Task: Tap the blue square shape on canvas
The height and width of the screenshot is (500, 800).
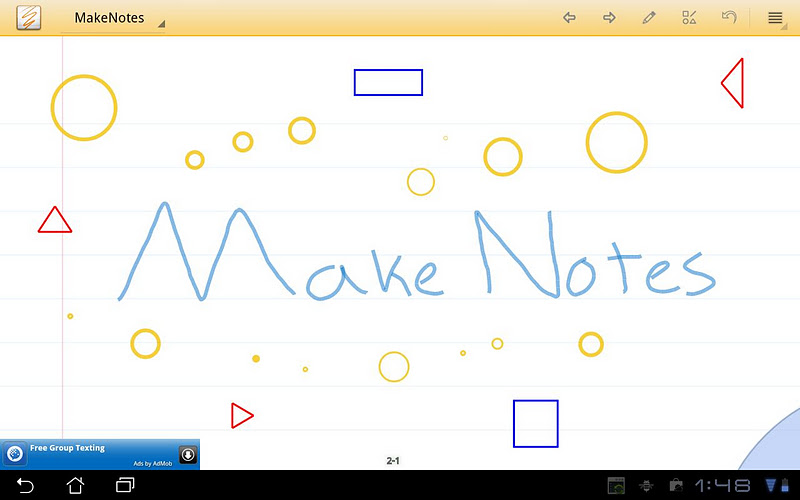Action: pos(536,423)
